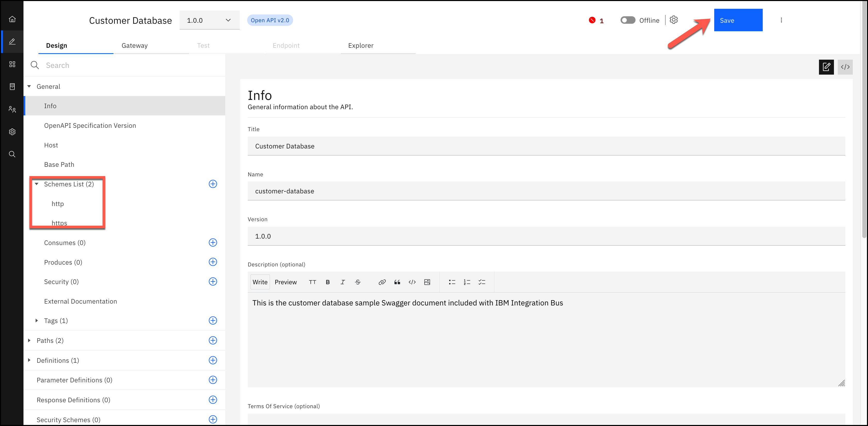Image resolution: width=868 pixels, height=426 pixels.
Task: Insert a checklist in the description
Action: pos(482,282)
